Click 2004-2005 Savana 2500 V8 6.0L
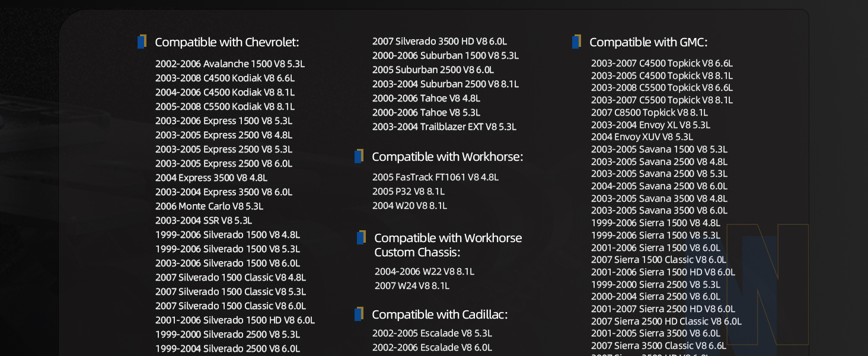The width and height of the screenshot is (868, 356). tap(659, 186)
